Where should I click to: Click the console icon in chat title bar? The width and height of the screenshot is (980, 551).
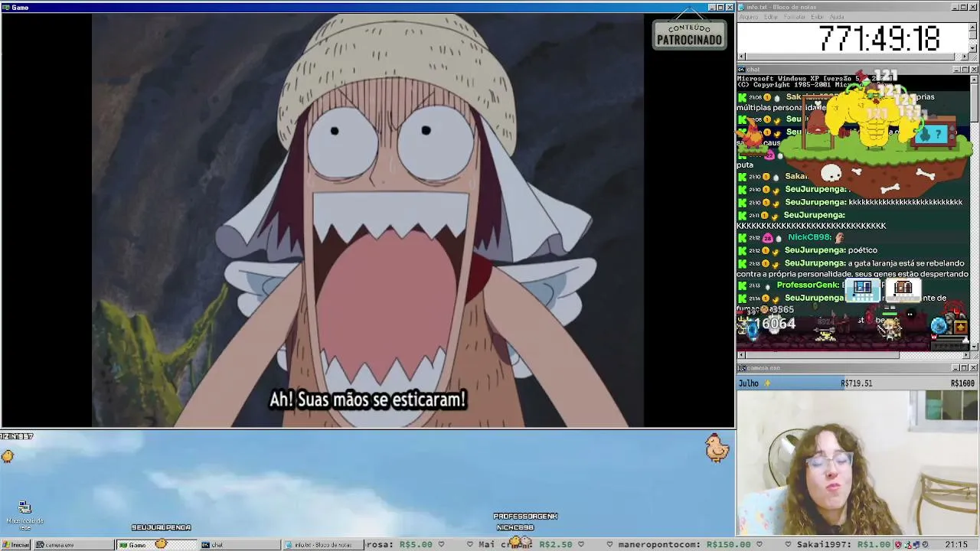coord(742,70)
